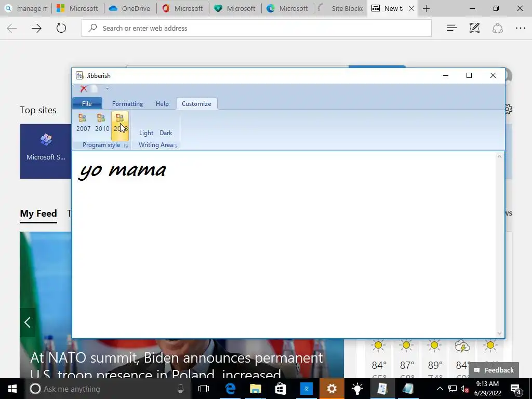Open the Writing Area dialog launcher

[x=176, y=146]
